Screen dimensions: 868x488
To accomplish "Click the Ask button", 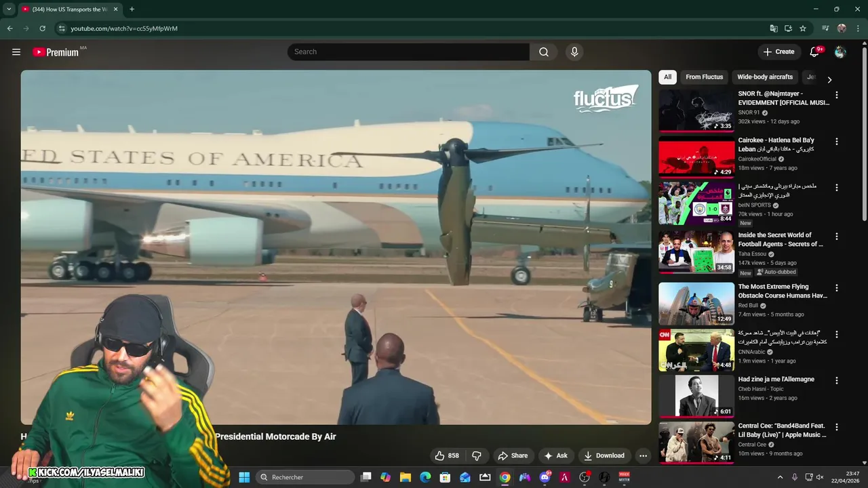I will pyautogui.click(x=555, y=455).
